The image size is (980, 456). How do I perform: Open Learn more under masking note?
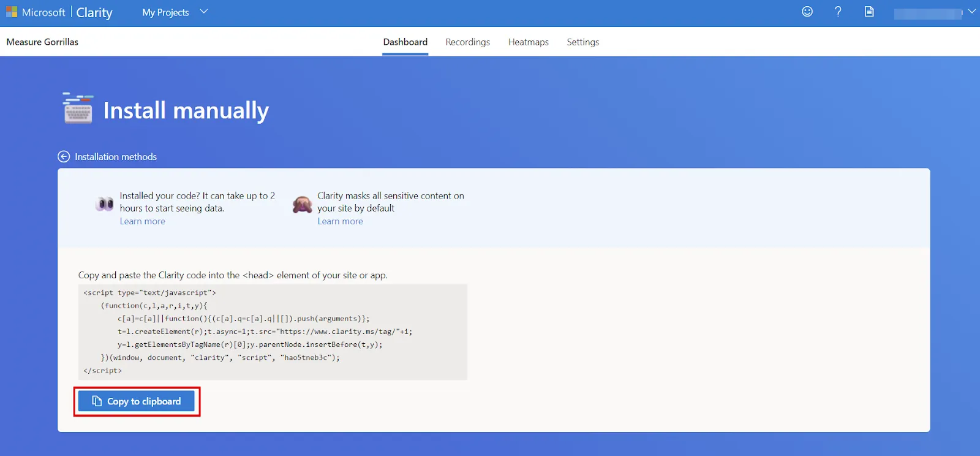point(340,221)
